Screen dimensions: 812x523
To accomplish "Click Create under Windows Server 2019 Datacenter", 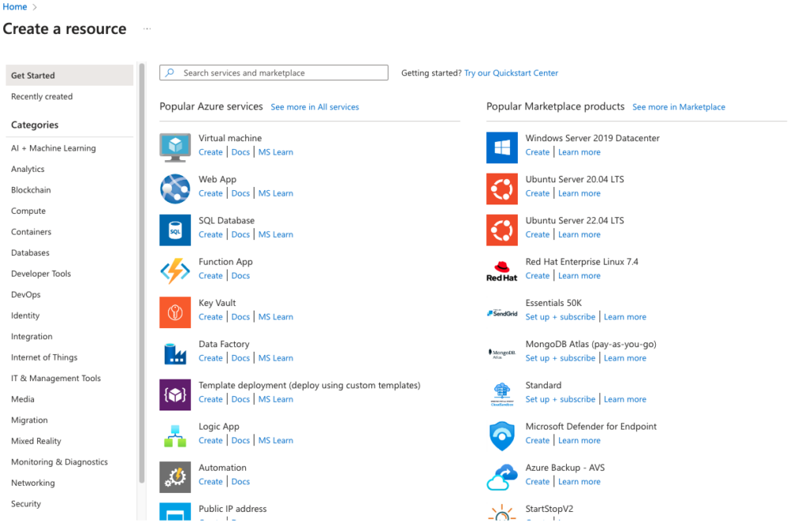I will (538, 152).
